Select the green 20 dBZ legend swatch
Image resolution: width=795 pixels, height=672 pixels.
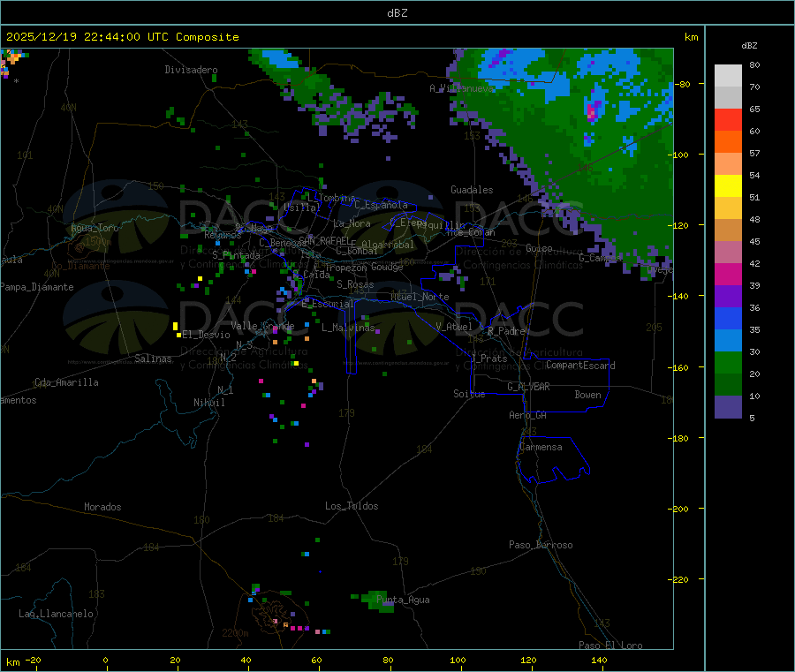coord(728,362)
